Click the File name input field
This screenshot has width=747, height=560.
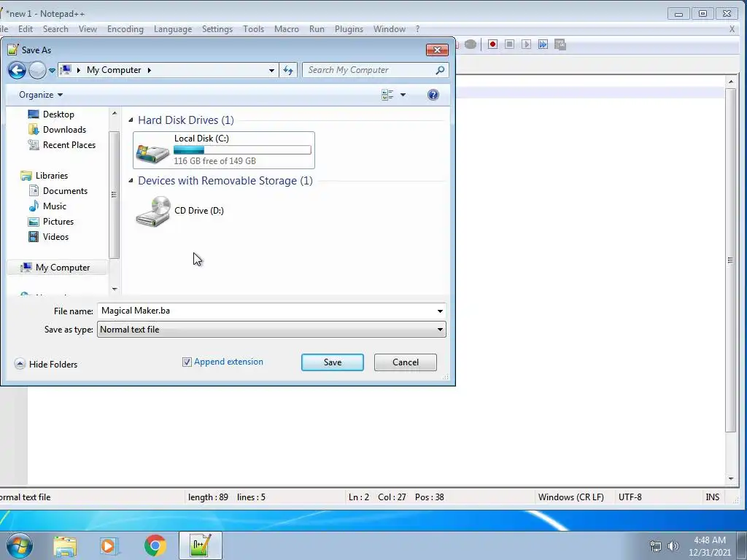(266, 311)
